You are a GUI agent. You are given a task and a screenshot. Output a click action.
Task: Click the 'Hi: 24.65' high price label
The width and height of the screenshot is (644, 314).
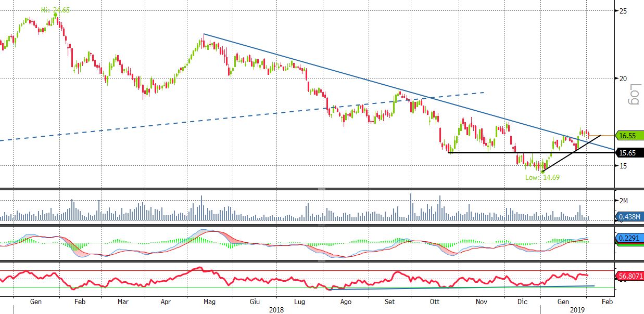(55, 10)
